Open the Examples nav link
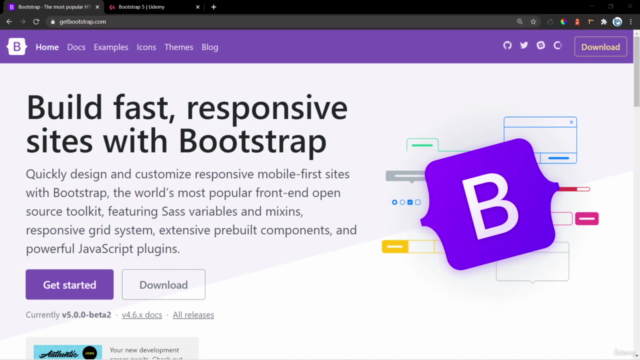Viewport: 640px width, 360px height. [x=111, y=47]
